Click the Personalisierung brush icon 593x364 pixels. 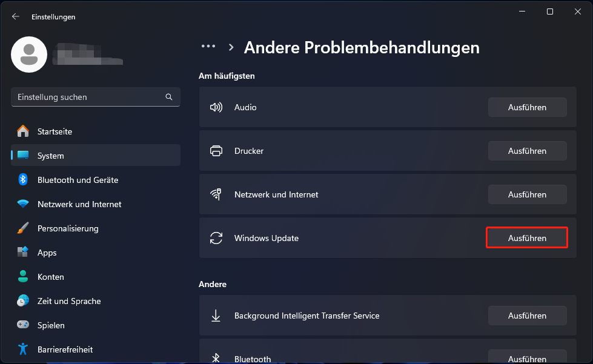click(x=23, y=228)
